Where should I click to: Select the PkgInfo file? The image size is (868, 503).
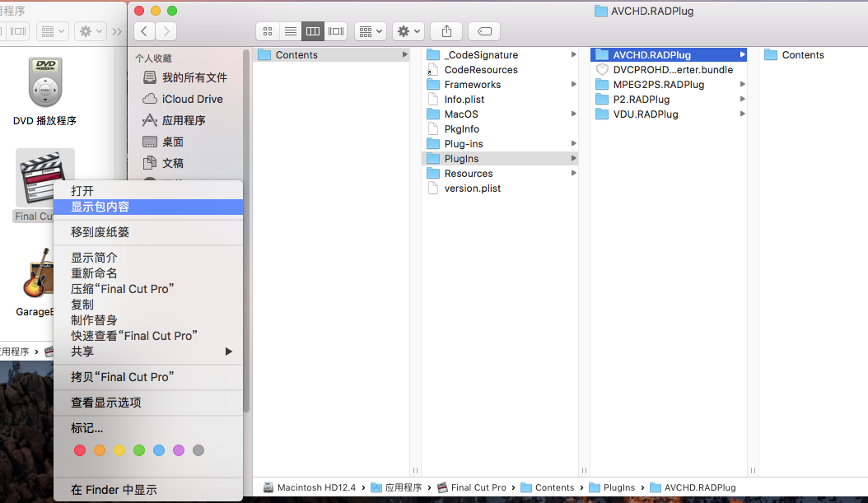[501, 129]
